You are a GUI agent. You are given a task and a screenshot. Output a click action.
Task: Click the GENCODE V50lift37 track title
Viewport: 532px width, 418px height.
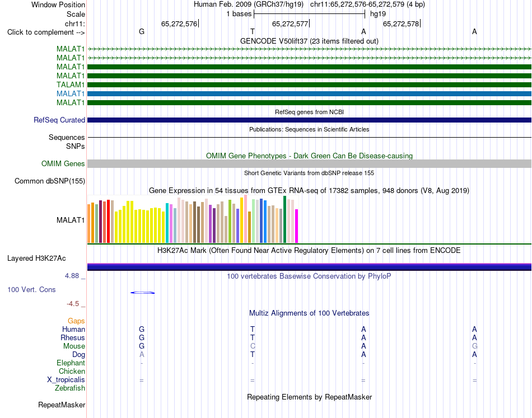point(309,41)
